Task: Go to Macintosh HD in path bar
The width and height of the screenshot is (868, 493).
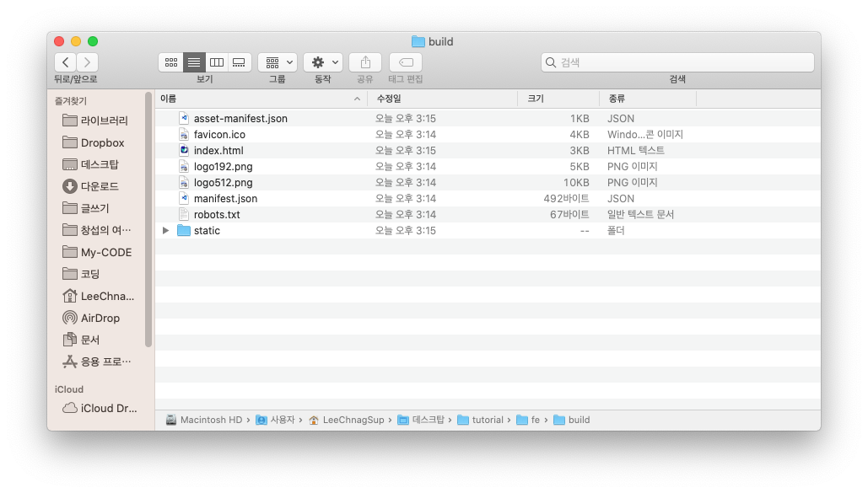Action: click(x=204, y=420)
